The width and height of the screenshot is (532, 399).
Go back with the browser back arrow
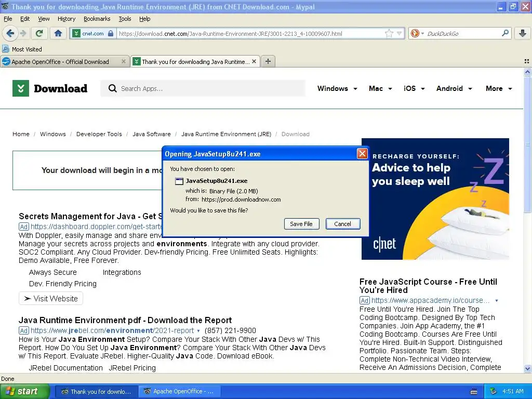point(10,33)
